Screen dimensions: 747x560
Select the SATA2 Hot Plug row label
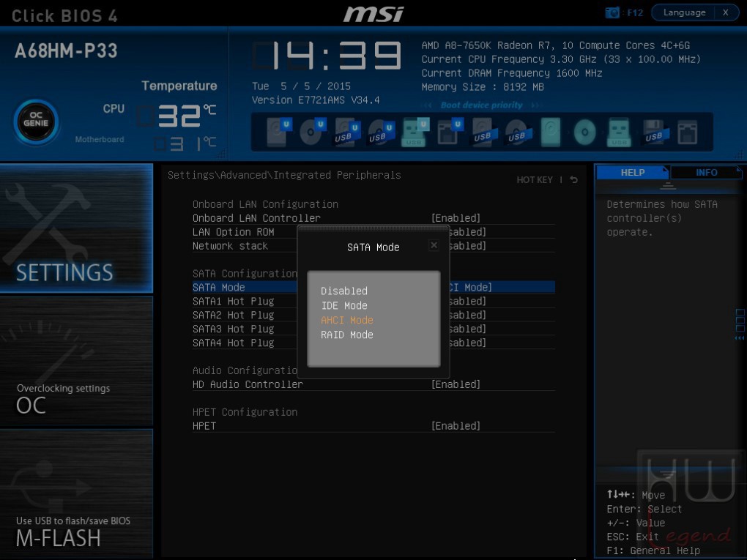point(234,315)
